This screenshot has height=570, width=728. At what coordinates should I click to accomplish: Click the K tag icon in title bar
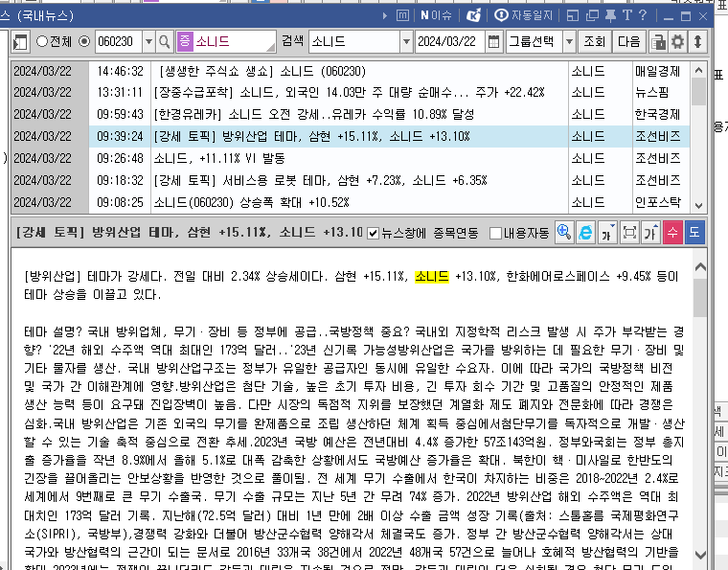tap(473, 15)
